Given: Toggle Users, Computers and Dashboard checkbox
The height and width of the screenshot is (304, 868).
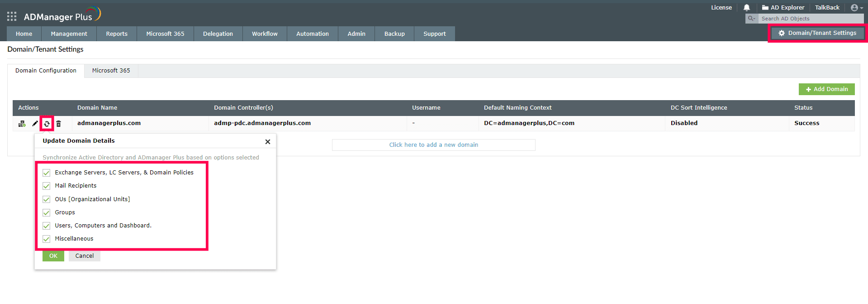Looking at the screenshot, I should [x=46, y=226].
